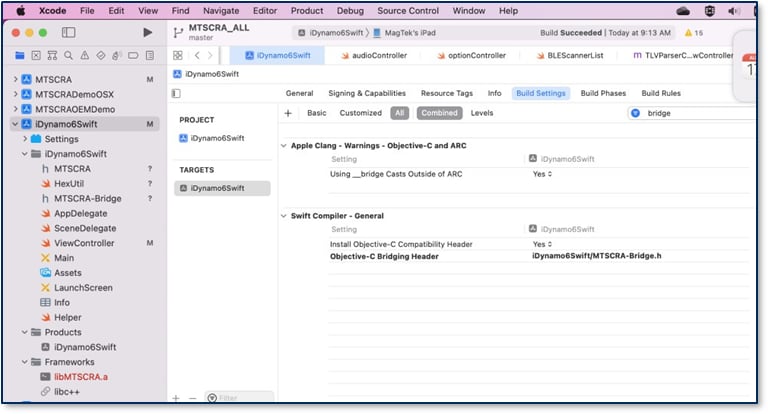Screen dimensions: 768x414
Task: Open Install Objective-C Compatibility Header Yes dropdown
Action: [x=542, y=244]
